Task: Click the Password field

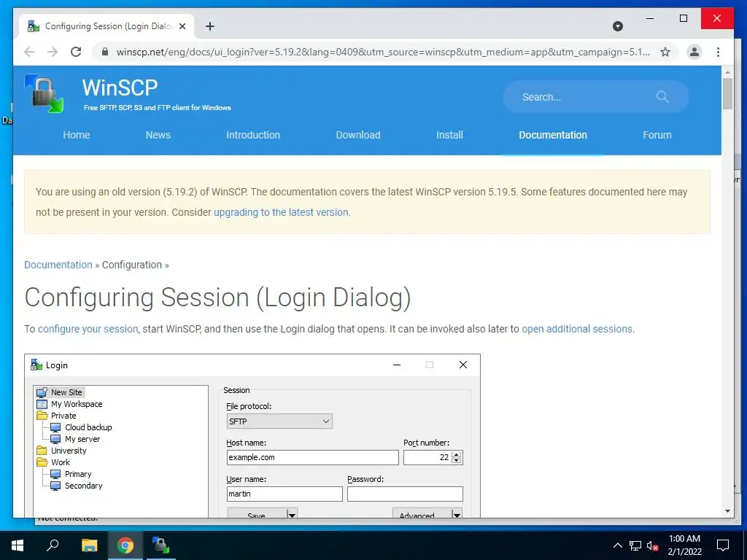Action: click(405, 494)
